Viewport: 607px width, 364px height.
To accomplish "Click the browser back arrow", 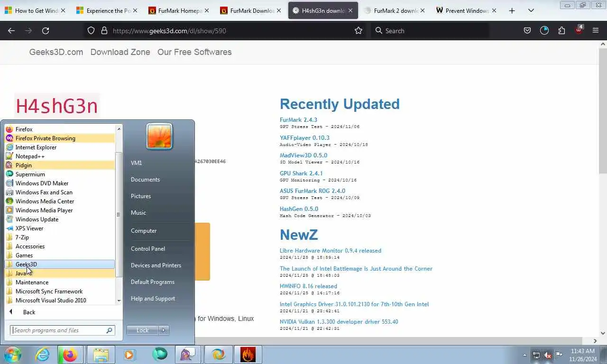I will 11,30.
